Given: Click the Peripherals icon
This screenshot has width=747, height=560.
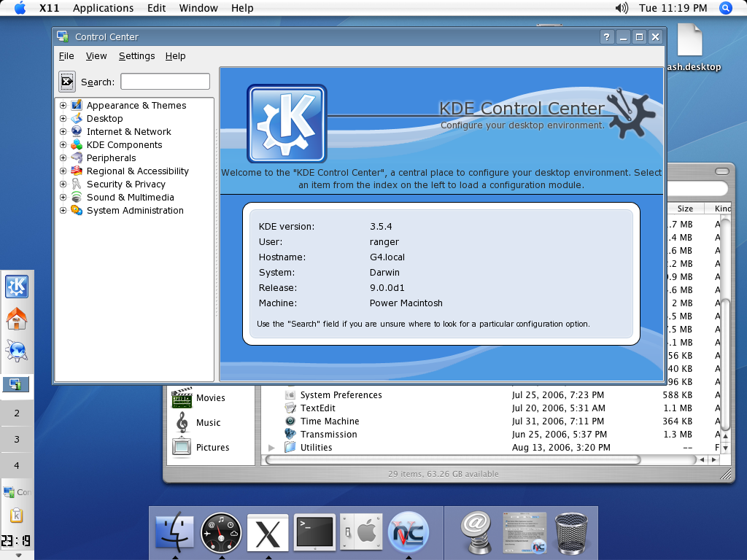Looking at the screenshot, I should (x=77, y=157).
